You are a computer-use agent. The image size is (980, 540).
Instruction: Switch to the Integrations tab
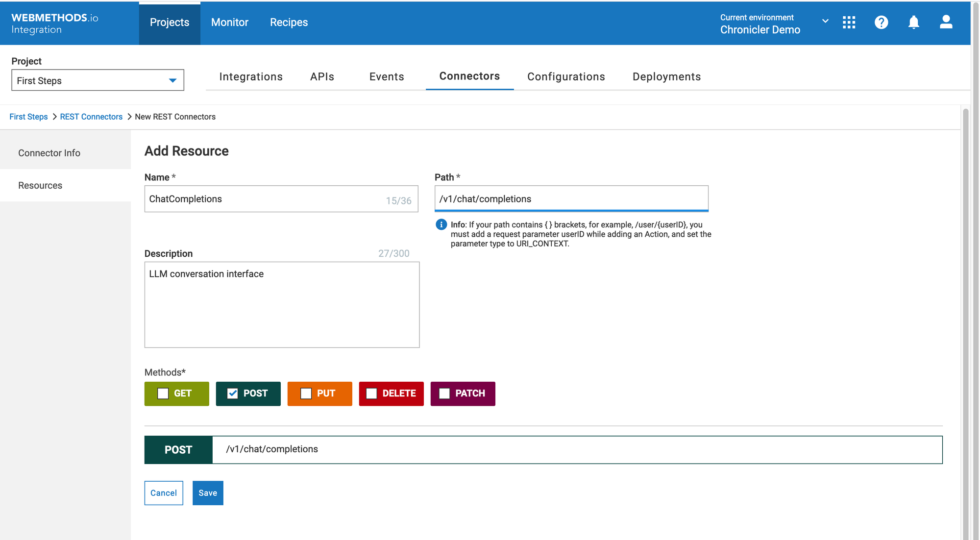click(x=251, y=76)
